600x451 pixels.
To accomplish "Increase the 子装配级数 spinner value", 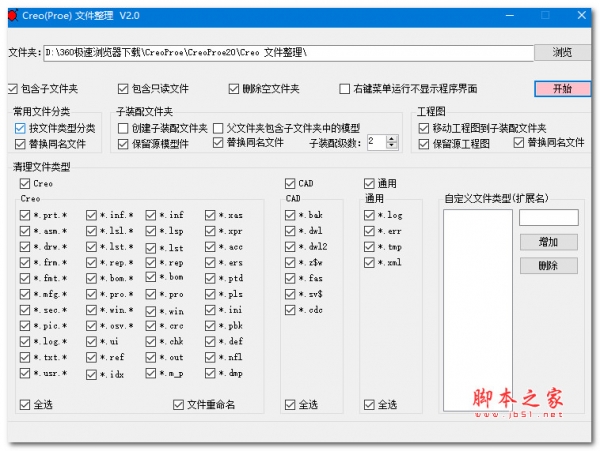I will 391,138.
